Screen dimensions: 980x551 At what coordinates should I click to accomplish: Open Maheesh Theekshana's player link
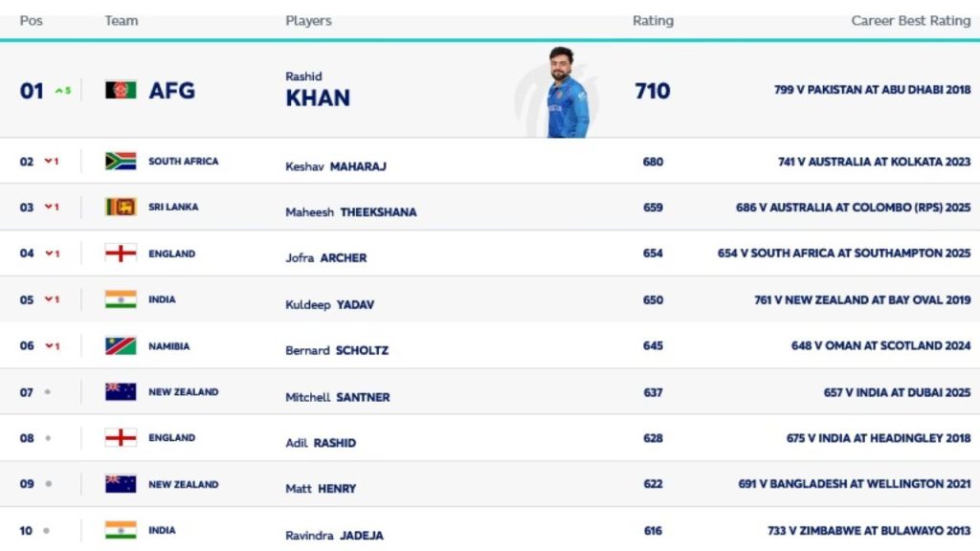tap(350, 212)
